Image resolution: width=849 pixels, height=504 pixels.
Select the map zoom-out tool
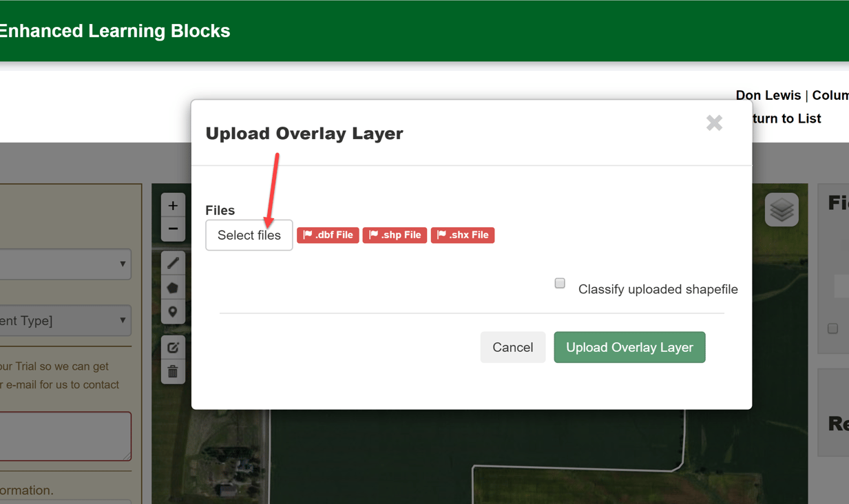(x=173, y=229)
